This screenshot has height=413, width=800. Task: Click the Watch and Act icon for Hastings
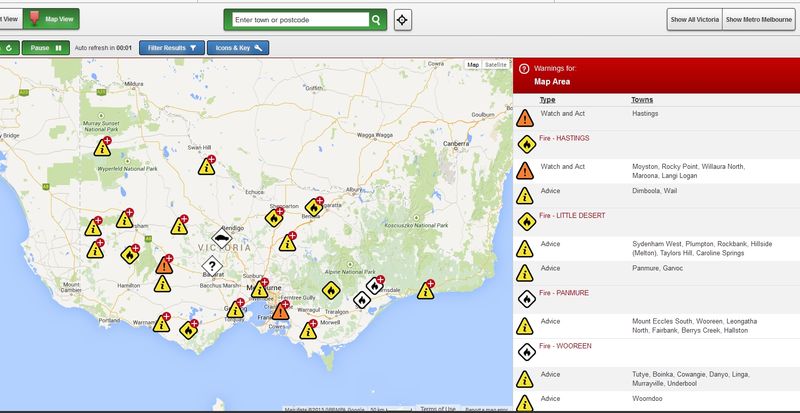pos(524,118)
